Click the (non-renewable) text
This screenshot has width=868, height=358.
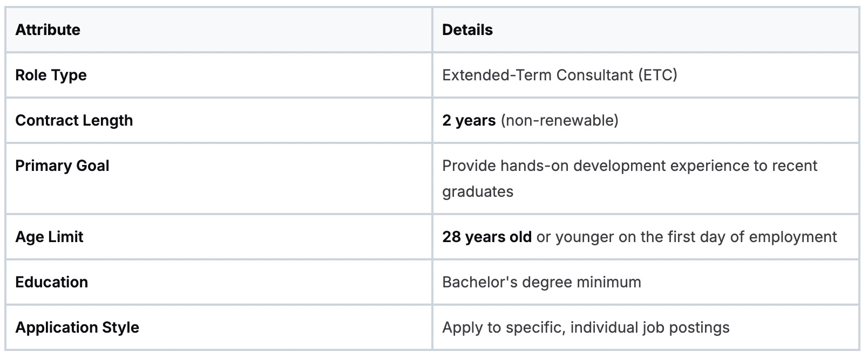560,120
